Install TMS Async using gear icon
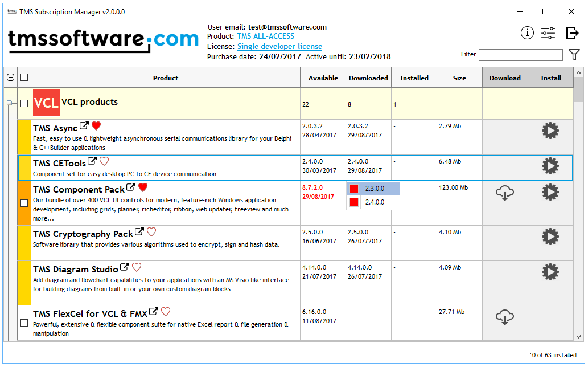Viewport: 588px width, 367px height. [550, 131]
